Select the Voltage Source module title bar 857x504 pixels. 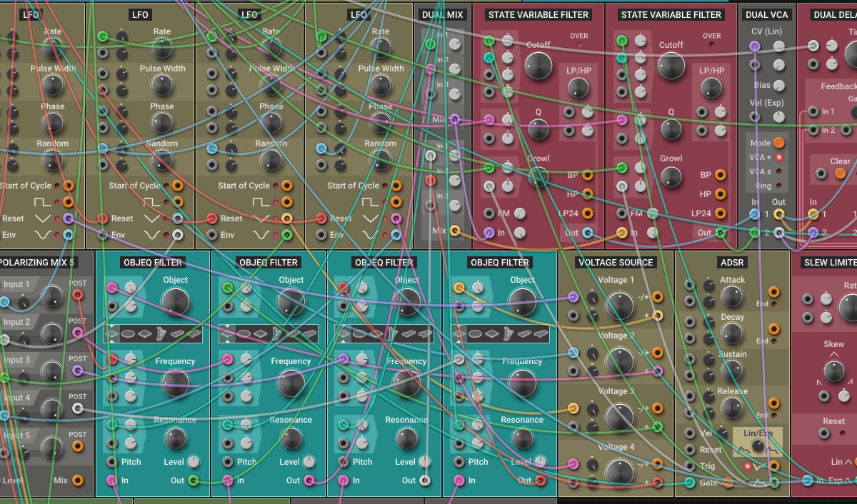[616, 262]
